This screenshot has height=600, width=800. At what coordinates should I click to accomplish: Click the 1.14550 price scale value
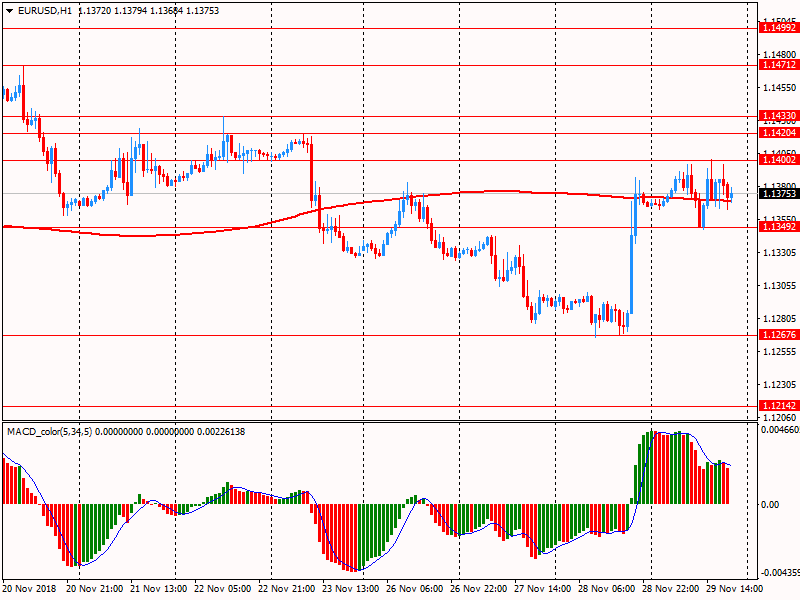coord(779,88)
